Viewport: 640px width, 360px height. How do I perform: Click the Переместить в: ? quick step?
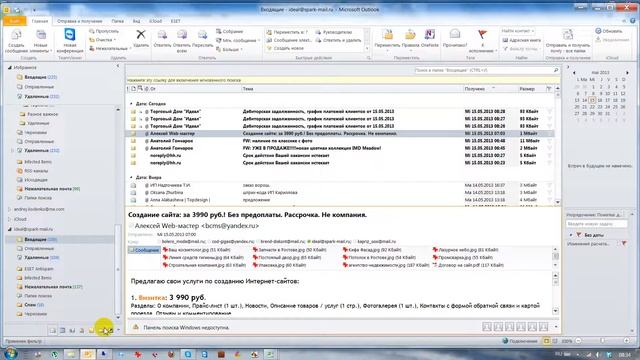pos(287,32)
